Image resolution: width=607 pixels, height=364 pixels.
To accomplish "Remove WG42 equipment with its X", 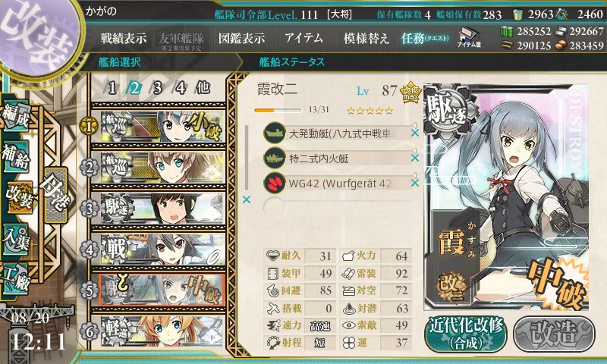I will pyautogui.click(x=415, y=183).
